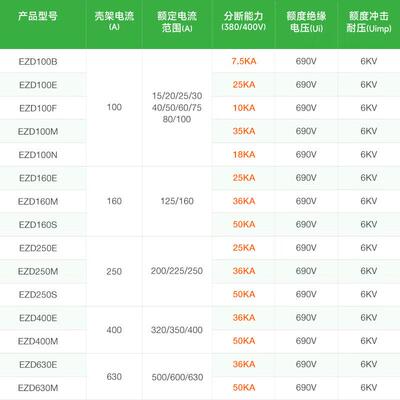Click the 500/600/630 rated current cell
This screenshot has height=400, width=400.
[x=177, y=377]
